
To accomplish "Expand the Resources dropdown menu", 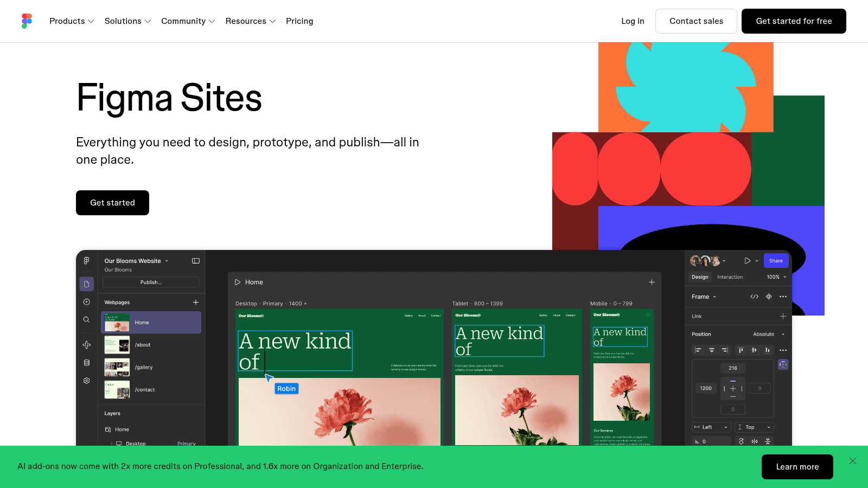I will point(251,21).
